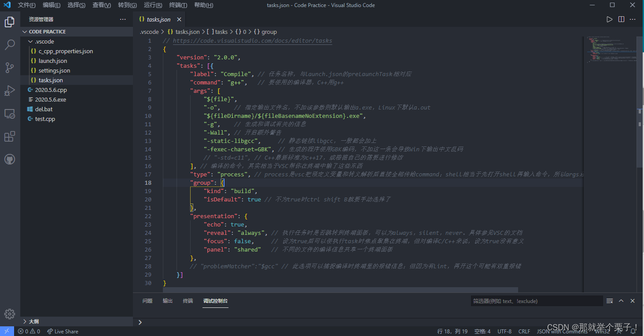The image size is (644, 336).
Task: Open the tasks.json breadcrumb dropdown
Action: (x=184, y=32)
